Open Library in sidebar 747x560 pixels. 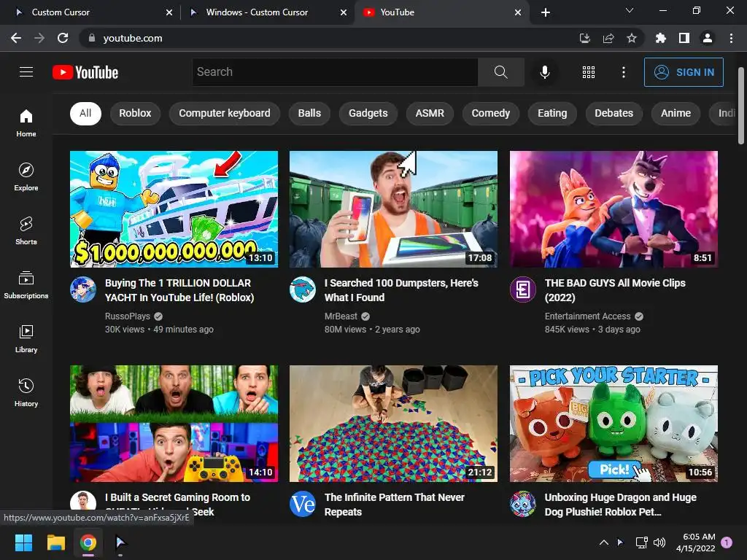pyautogui.click(x=26, y=338)
